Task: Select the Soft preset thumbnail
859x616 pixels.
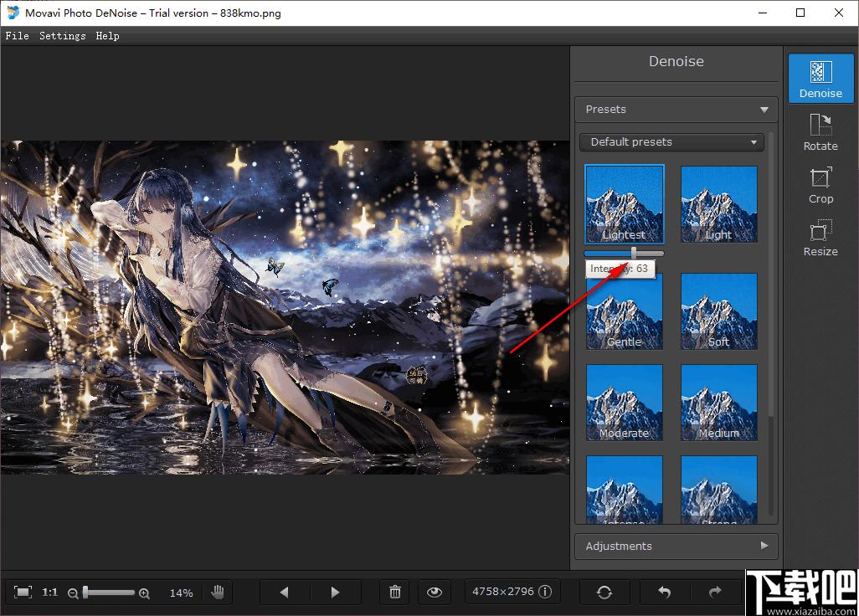Action: 718,311
